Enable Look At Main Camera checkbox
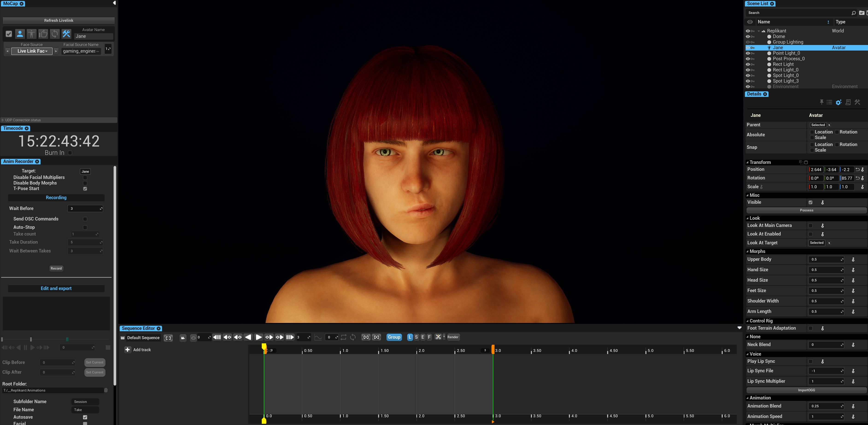Viewport: 868px width, 425px height. coord(810,226)
